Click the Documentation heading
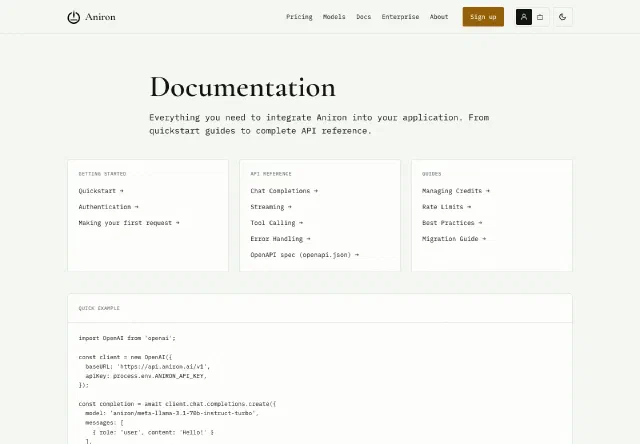This screenshot has width=640, height=444. point(242,87)
